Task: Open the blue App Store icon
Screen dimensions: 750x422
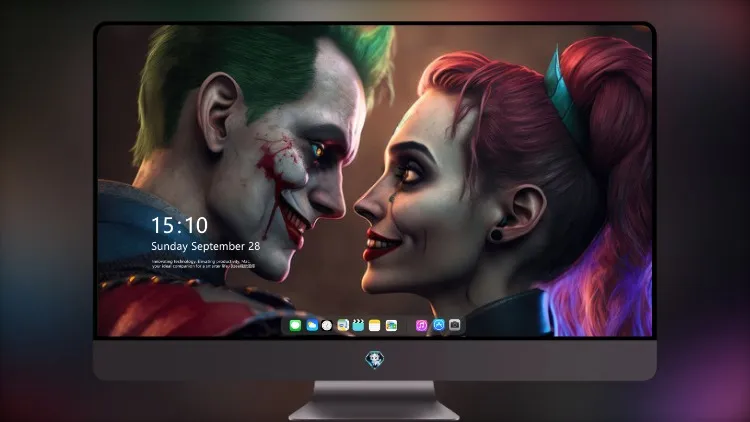Action: pos(439,325)
